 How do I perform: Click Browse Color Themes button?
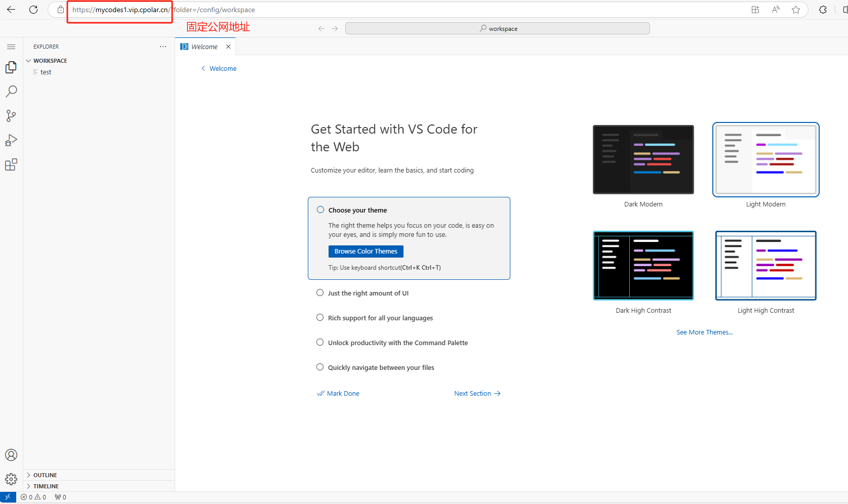coord(366,251)
